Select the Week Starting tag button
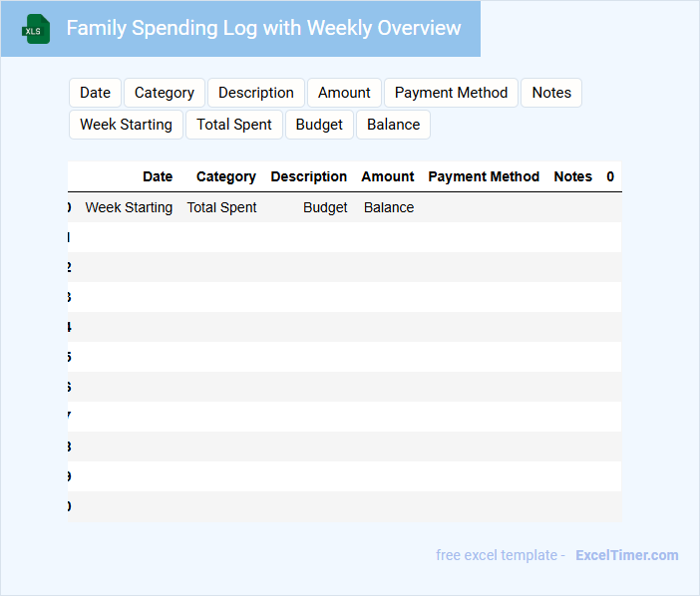700x596 pixels. 126,125
